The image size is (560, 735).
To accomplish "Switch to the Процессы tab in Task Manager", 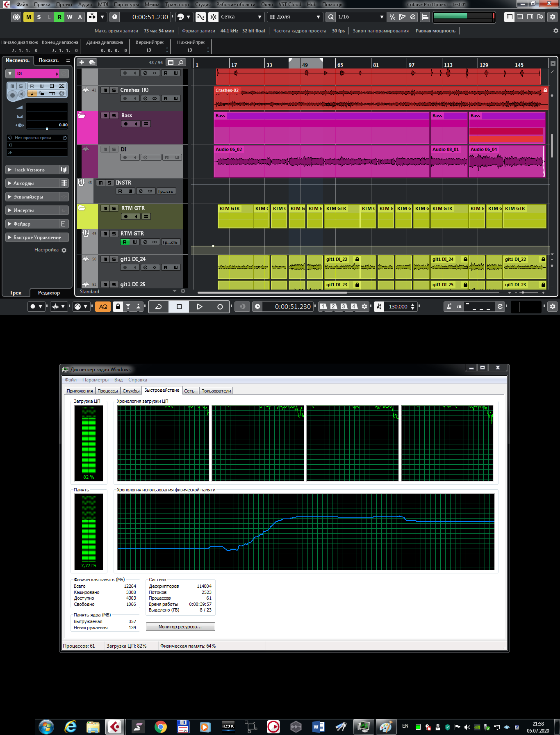I will (107, 391).
